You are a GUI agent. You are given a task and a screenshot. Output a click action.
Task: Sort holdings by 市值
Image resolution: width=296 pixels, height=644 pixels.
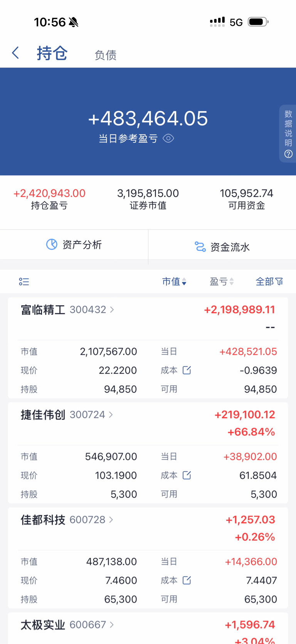tap(174, 282)
